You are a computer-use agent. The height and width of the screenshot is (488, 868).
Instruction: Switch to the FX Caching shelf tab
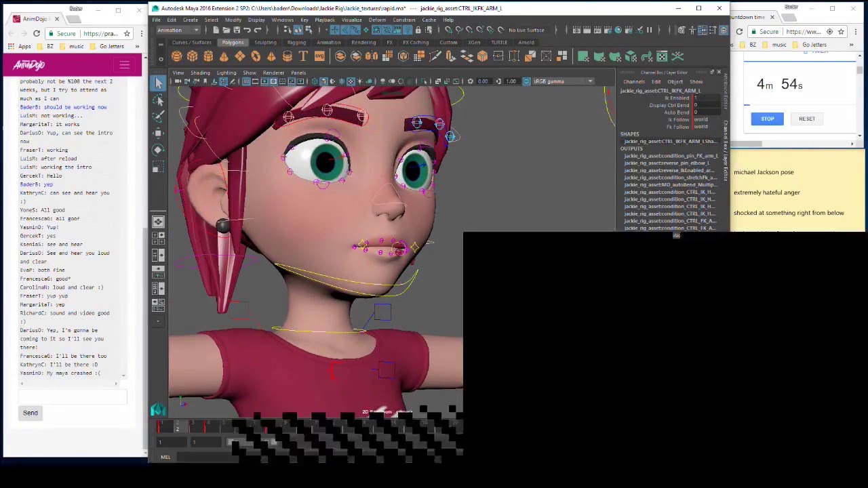click(416, 42)
